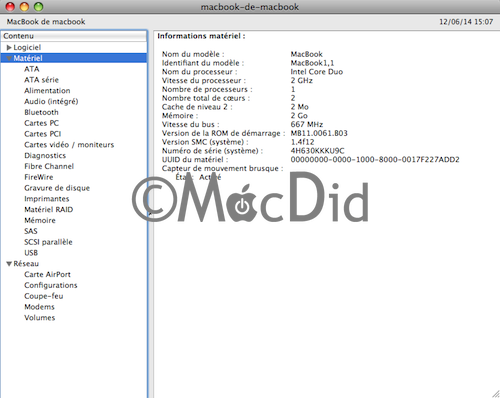Select Audio (intégré) in the sidebar
This screenshot has height=398, width=500.
[51, 101]
